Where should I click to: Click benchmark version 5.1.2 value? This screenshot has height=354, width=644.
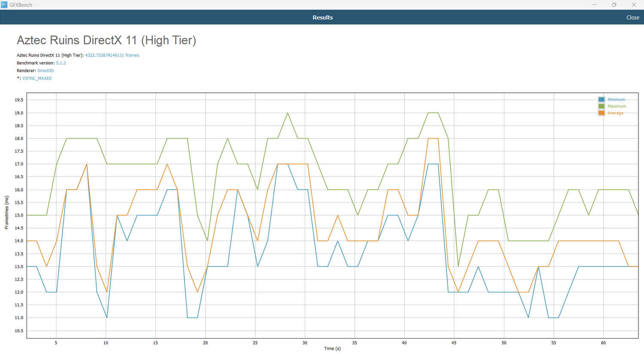pos(61,63)
